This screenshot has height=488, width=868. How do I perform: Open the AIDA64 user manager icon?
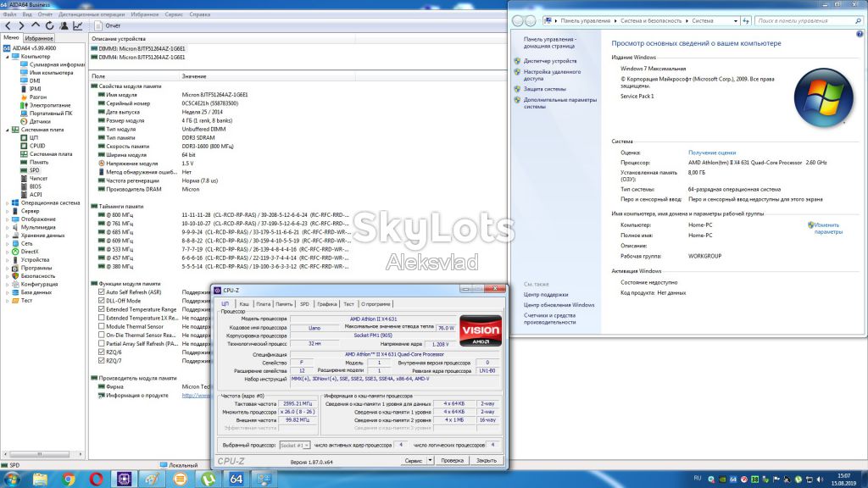pos(64,25)
